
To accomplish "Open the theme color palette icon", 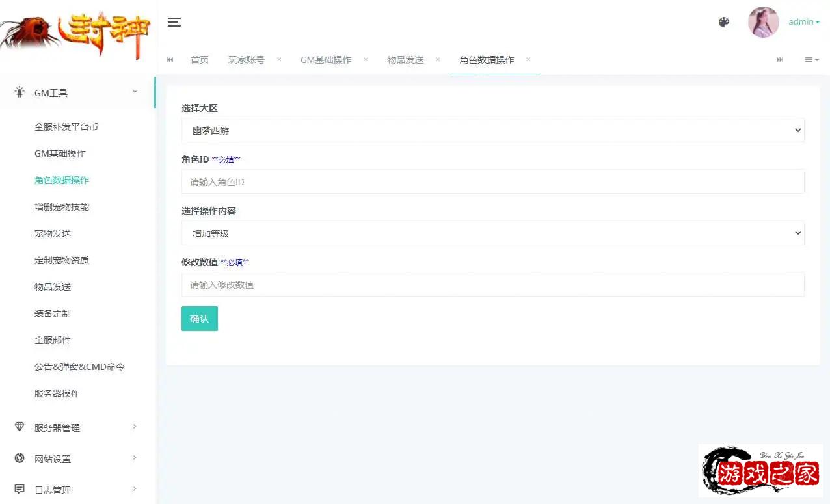I will pyautogui.click(x=724, y=22).
